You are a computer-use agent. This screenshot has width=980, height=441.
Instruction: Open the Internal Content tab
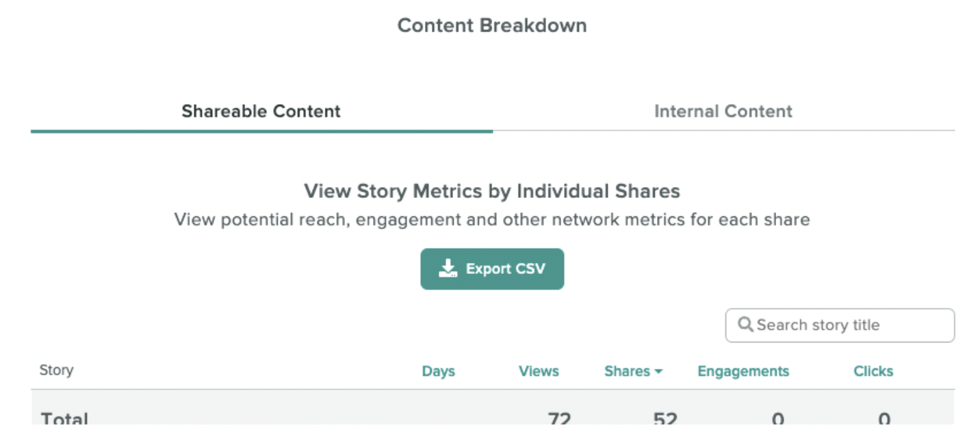click(x=723, y=111)
